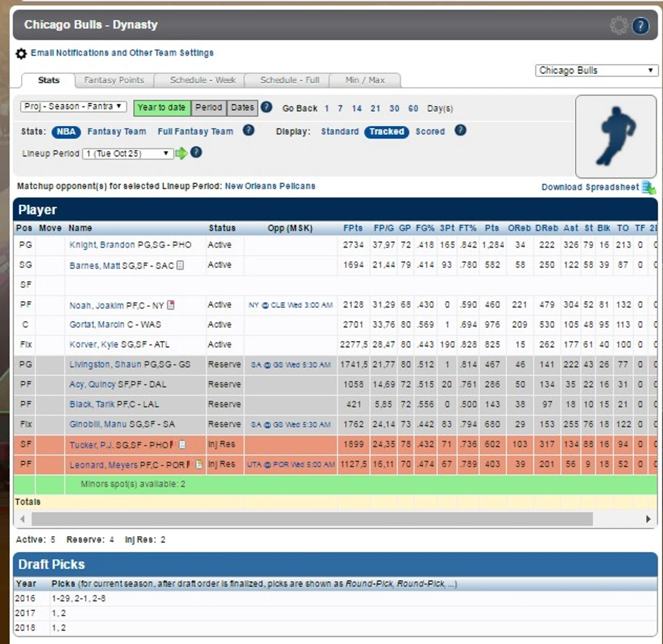The width and height of the screenshot is (663, 644).
Task: Switch to the Fantasy Points tab
Action: coord(114,80)
